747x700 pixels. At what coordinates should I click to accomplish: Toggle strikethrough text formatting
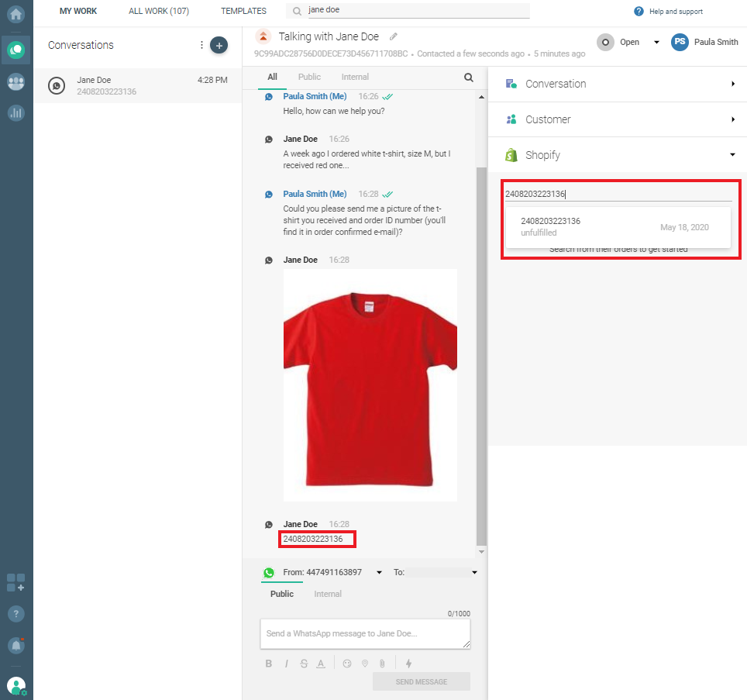coord(303,664)
